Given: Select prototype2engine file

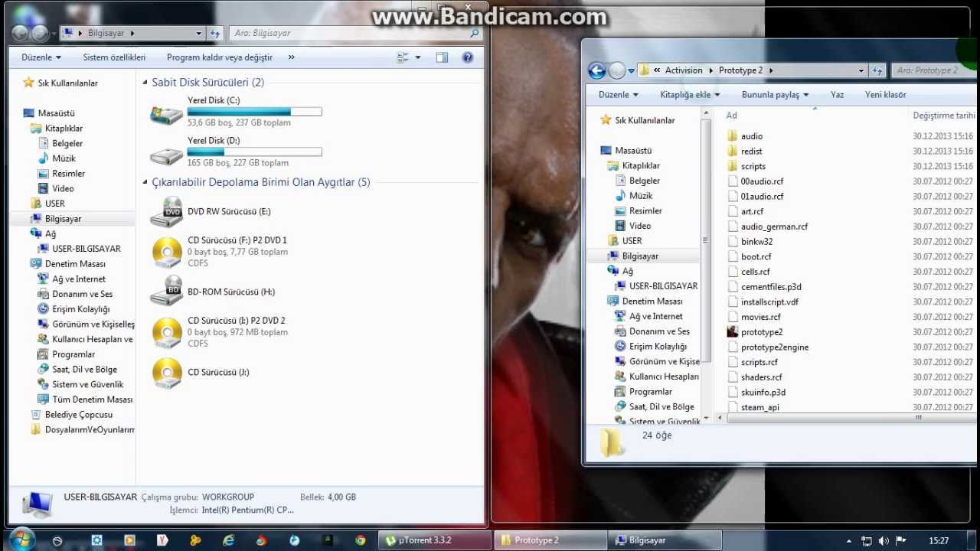Looking at the screenshot, I should (x=767, y=347).
